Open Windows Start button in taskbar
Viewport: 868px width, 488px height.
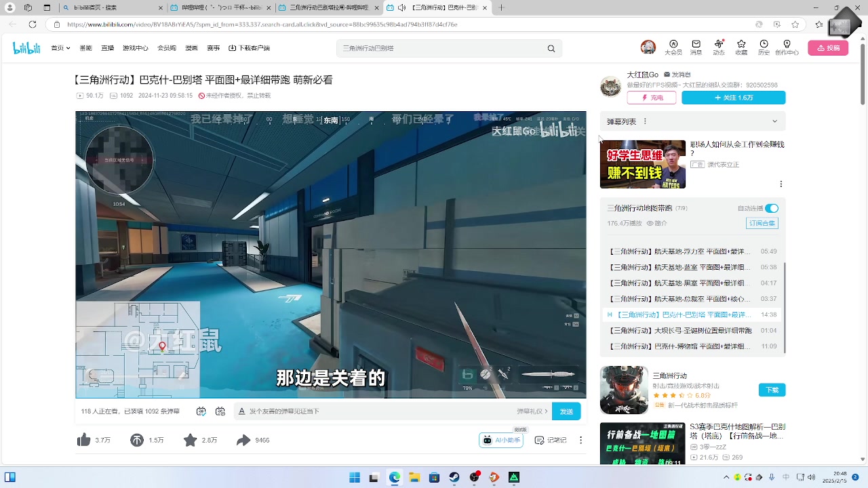[354, 477]
